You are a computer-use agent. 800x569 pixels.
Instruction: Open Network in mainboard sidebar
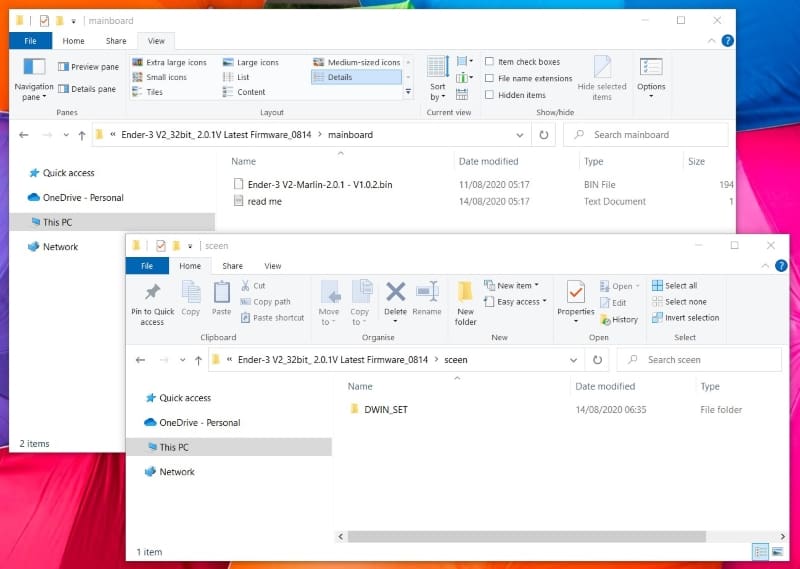pos(53,246)
